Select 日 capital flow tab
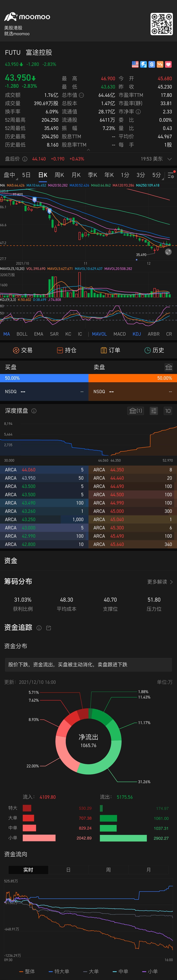Image resolution: width=177 pixels, height=980 pixels. (x=68, y=870)
